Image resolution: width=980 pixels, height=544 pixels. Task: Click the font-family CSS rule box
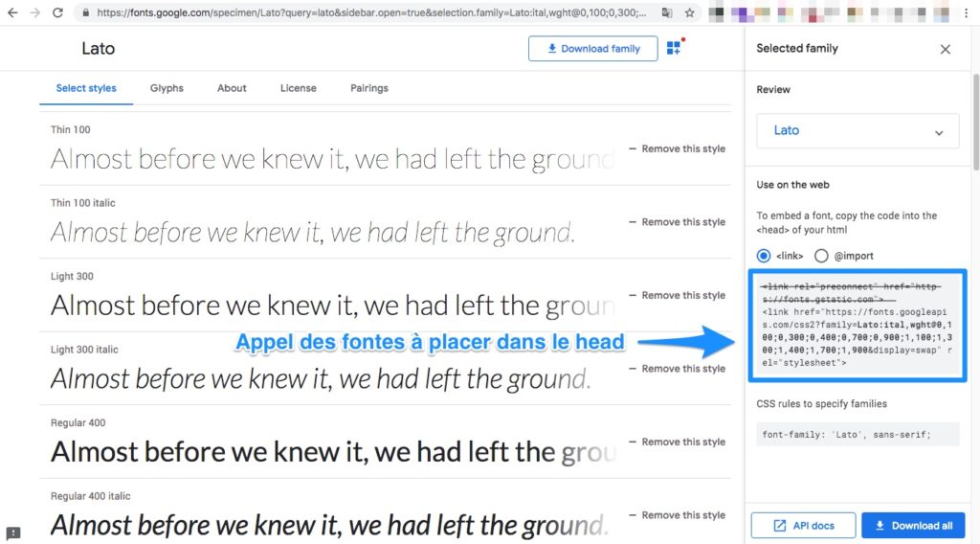click(x=857, y=434)
